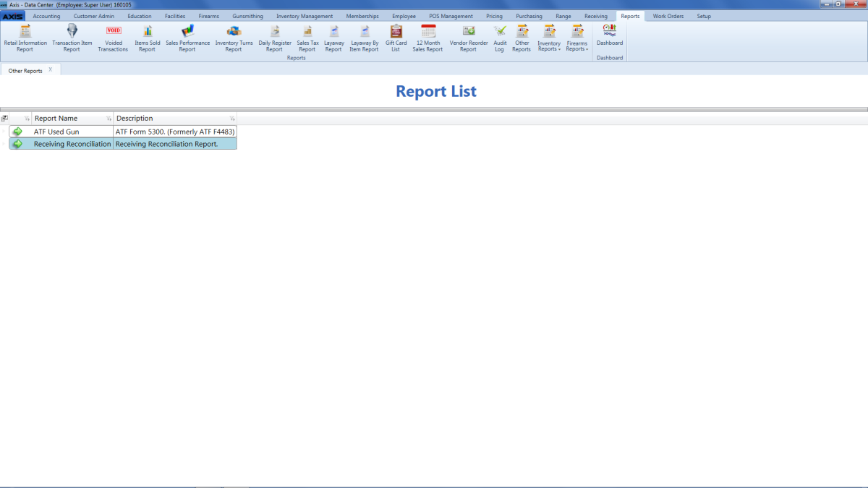Switch to the Setup ribbon tab
The image size is (868, 488).
pyautogui.click(x=704, y=16)
